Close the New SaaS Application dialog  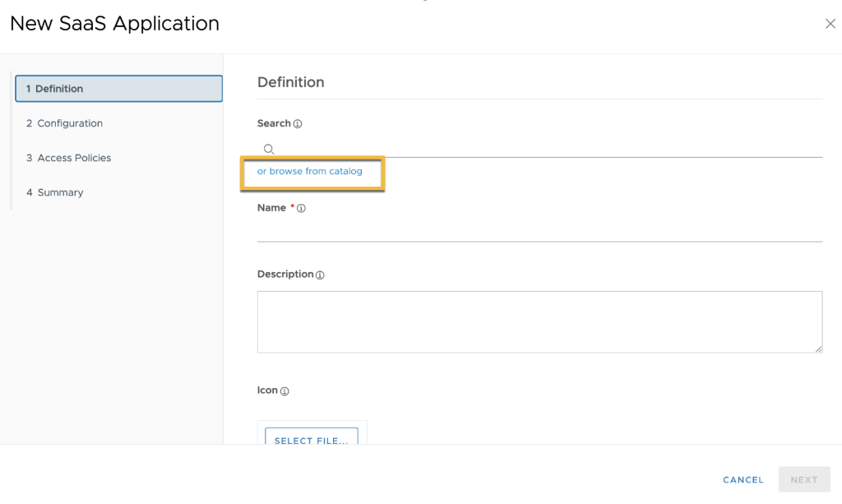830,24
